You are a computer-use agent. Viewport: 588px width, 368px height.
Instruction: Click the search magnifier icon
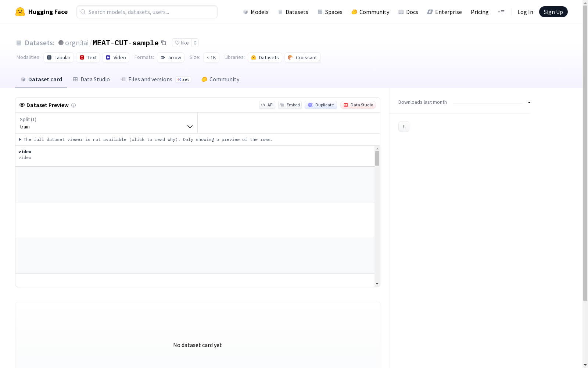click(83, 12)
